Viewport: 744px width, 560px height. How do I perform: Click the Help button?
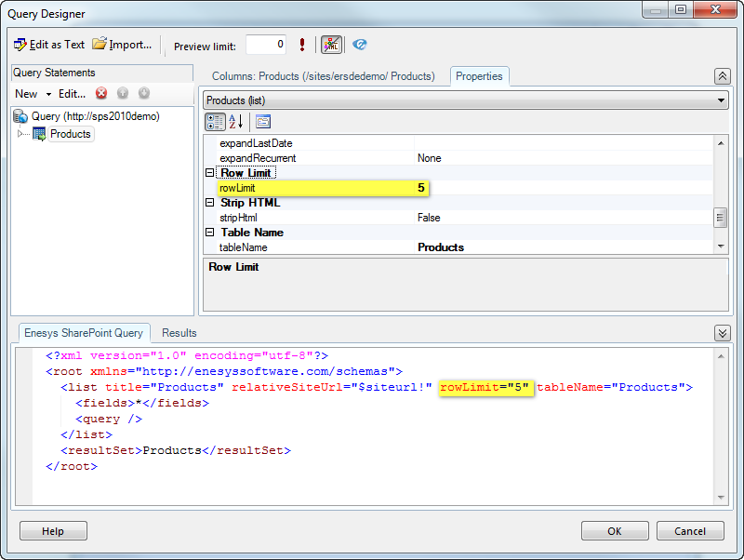click(x=53, y=531)
